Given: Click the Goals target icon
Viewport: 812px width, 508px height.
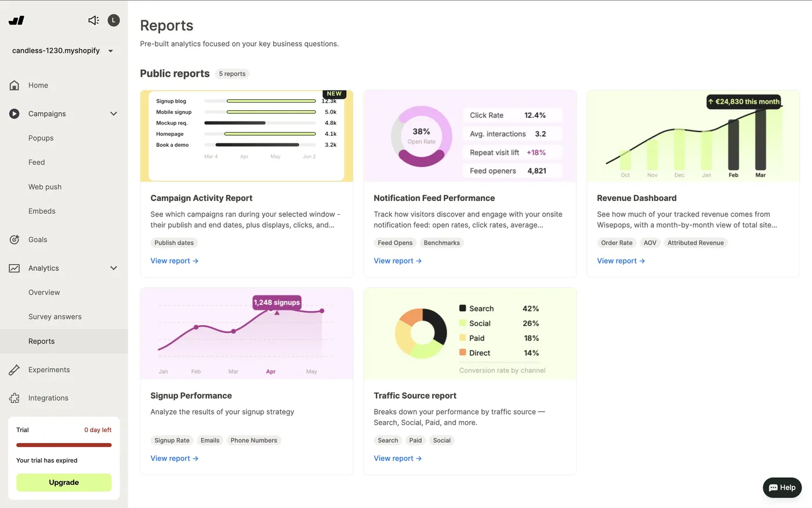Looking at the screenshot, I should point(14,240).
